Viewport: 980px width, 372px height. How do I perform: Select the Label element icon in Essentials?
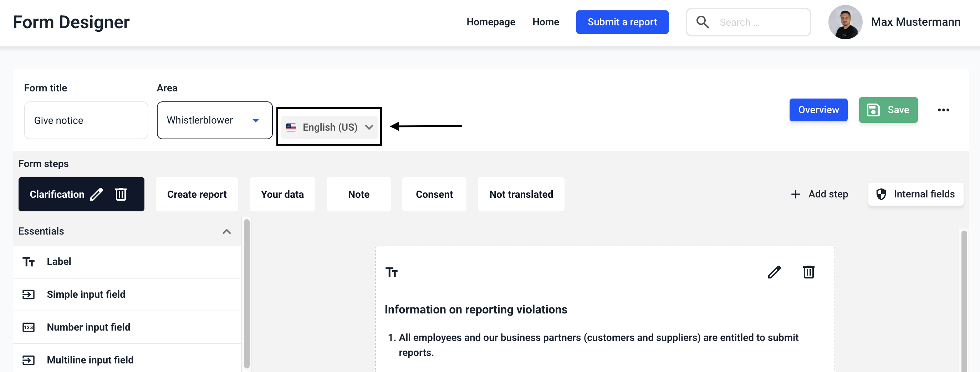29,262
